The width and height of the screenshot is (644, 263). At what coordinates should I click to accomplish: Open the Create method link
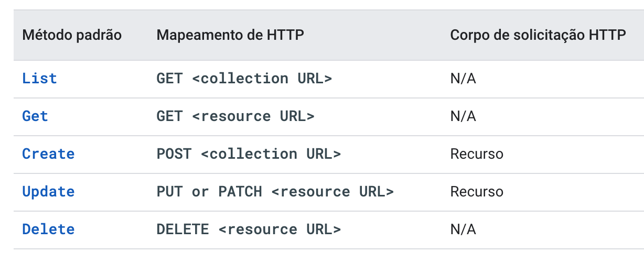pyautogui.click(x=48, y=154)
